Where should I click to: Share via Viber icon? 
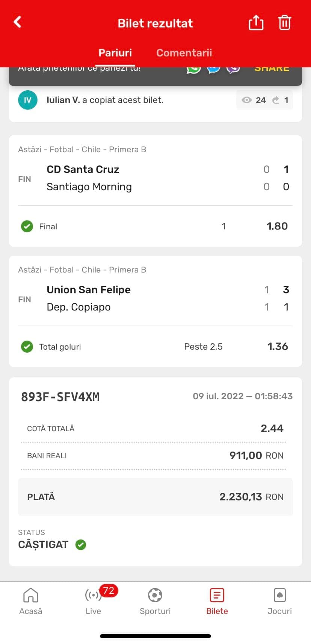[x=233, y=69]
